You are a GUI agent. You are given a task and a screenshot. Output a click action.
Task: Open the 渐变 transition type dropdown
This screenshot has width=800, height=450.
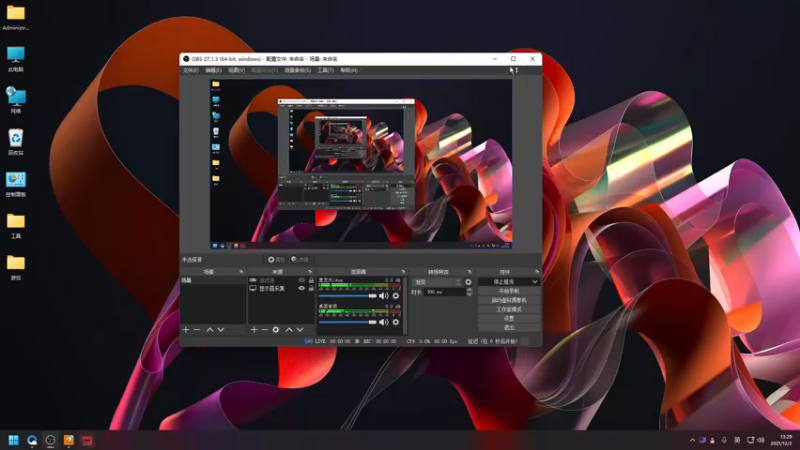coord(437,282)
